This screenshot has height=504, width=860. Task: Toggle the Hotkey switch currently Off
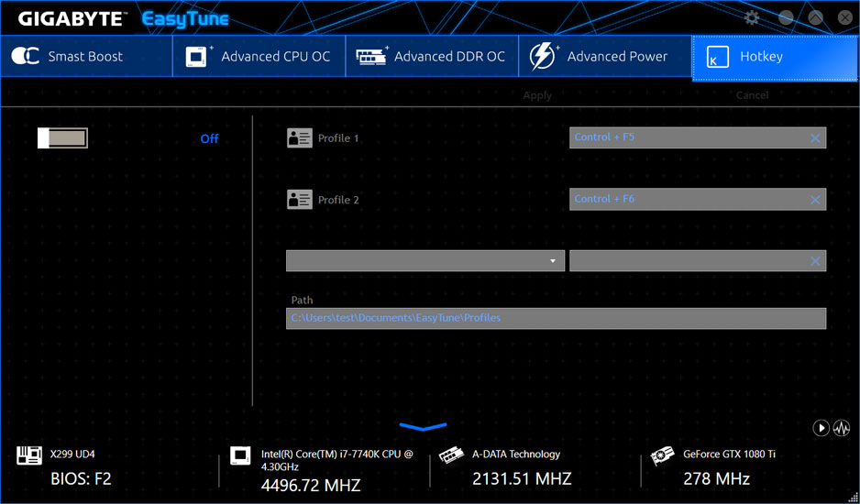[x=62, y=138]
